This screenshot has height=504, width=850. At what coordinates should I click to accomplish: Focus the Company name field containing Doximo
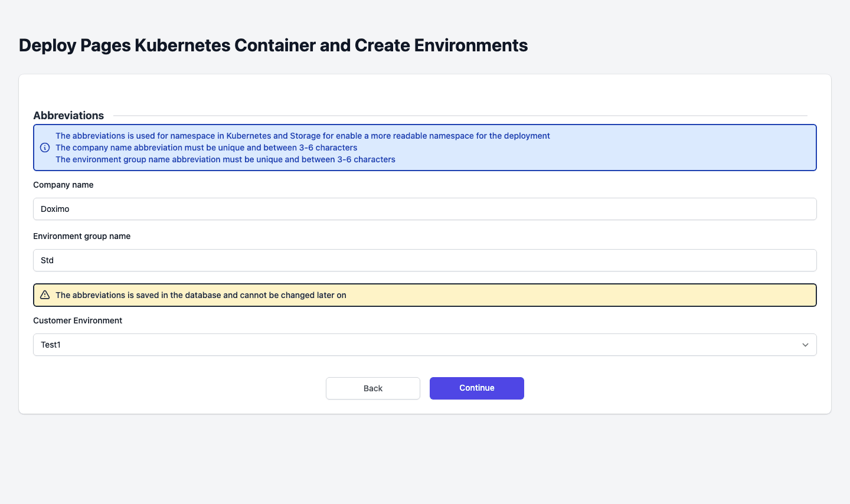pyautogui.click(x=425, y=209)
